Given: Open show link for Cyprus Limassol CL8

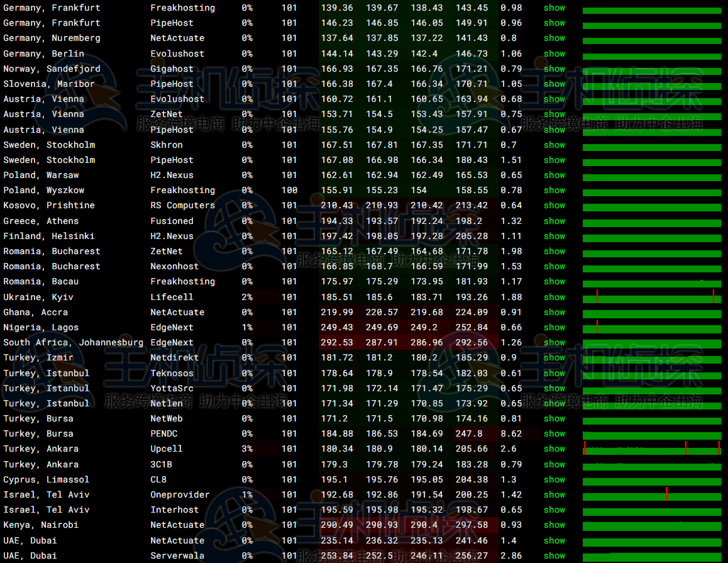Looking at the screenshot, I should (x=554, y=480).
